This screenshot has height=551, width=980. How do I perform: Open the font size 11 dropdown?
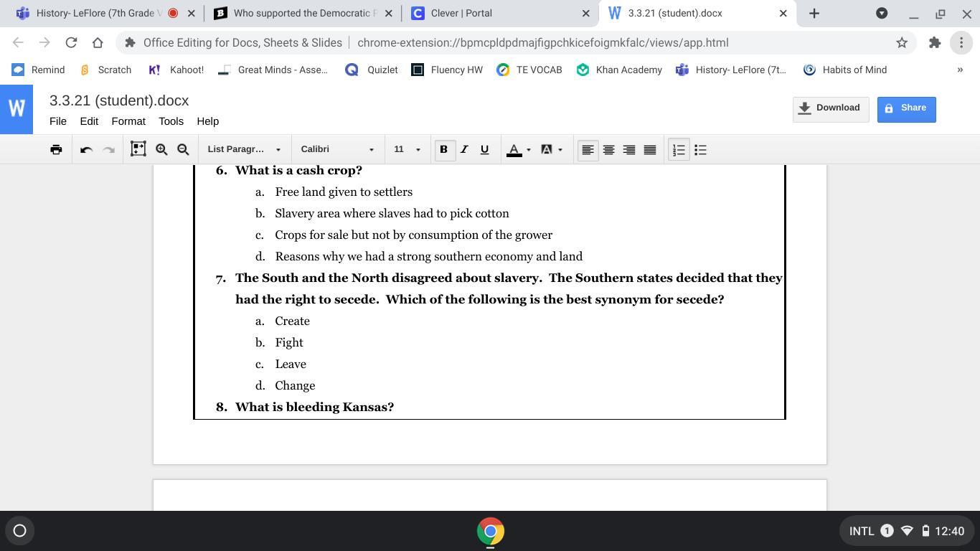click(x=407, y=149)
